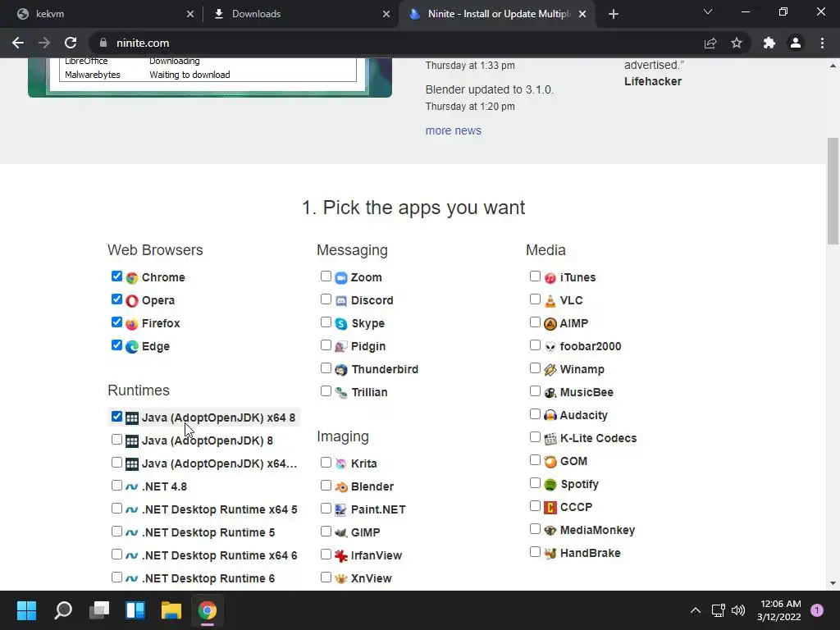
Task: Click the Firefox logo icon
Action: (132, 323)
